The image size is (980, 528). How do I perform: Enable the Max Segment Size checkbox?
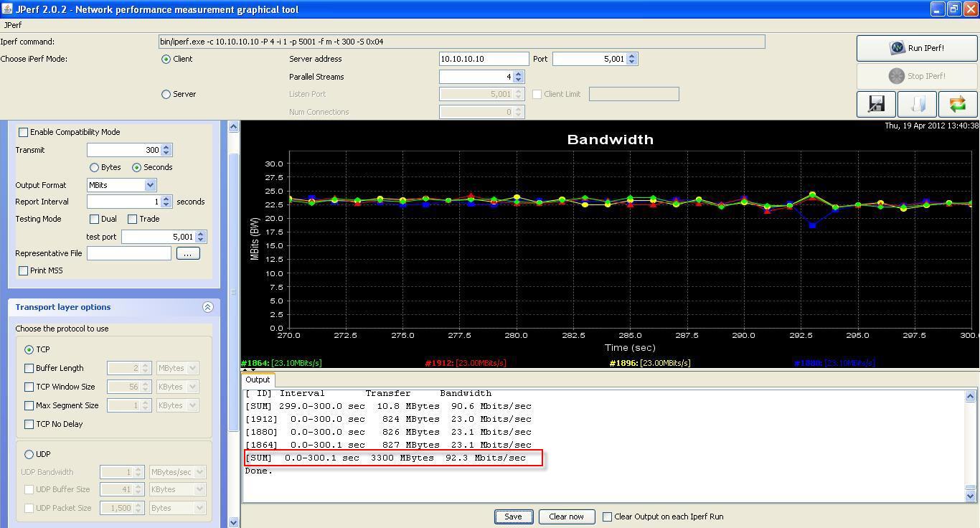click(29, 405)
